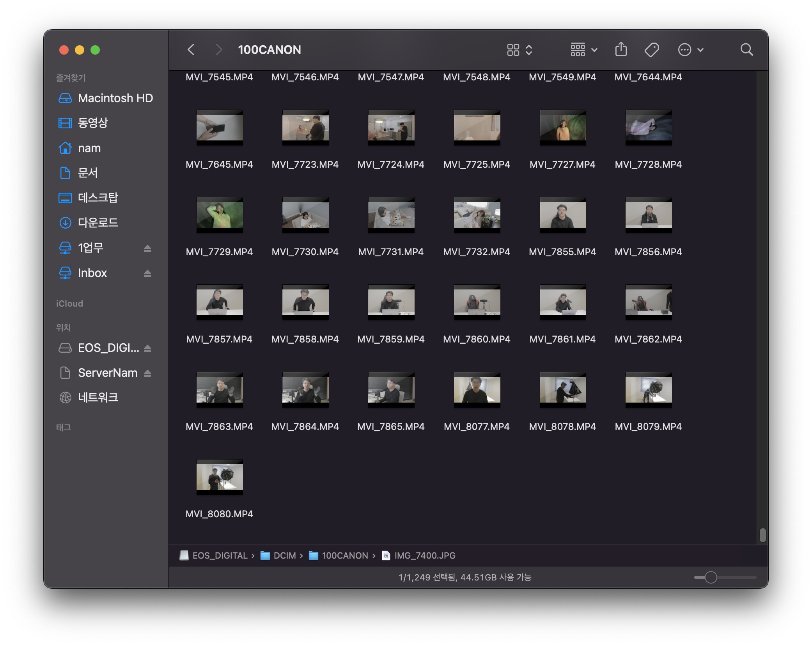This screenshot has width=812, height=646.
Task: Click the MVI_7865.MP4 file name label
Action: (x=391, y=426)
